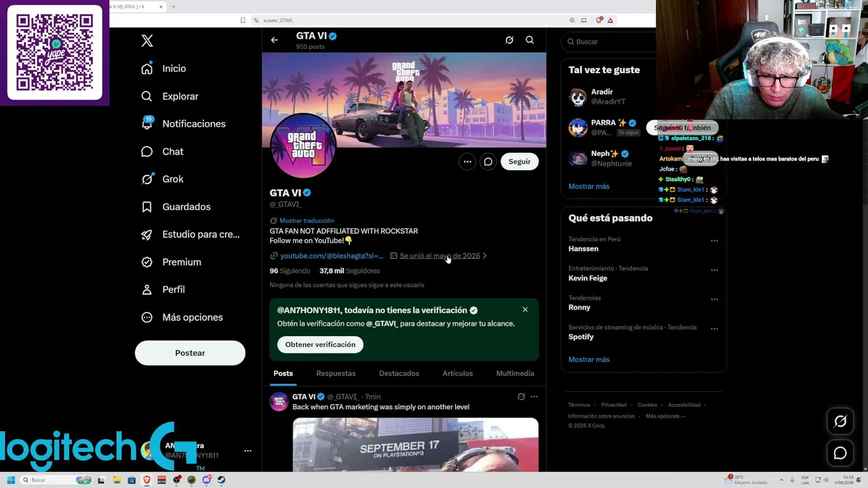
Task: Open Brave Shields lion icon
Action: pyautogui.click(x=599, y=20)
